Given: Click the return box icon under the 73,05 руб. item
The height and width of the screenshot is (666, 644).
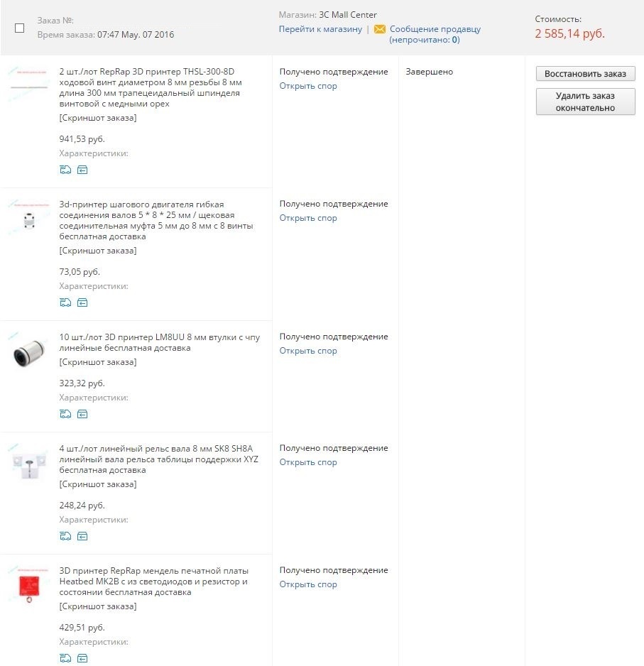Looking at the screenshot, I should click(82, 302).
